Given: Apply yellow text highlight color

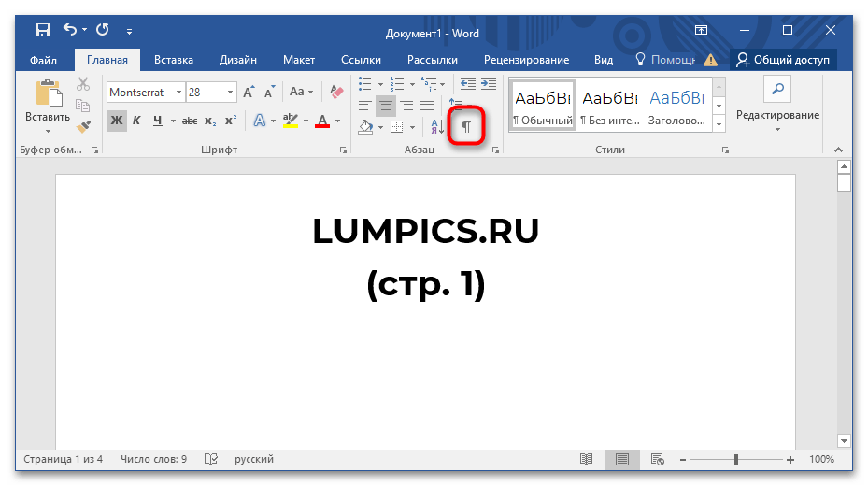Looking at the screenshot, I should pyautogui.click(x=290, y=121).
